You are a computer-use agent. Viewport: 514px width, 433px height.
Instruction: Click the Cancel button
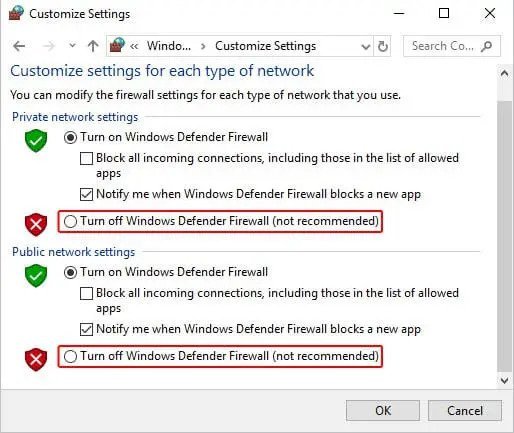click(x=465, y=411)
